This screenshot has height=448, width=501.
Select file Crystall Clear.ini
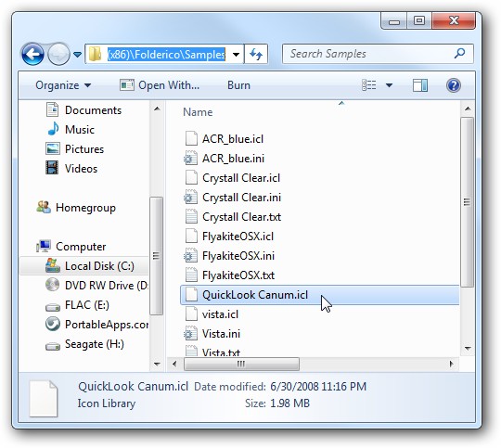[x=241, y=198]
